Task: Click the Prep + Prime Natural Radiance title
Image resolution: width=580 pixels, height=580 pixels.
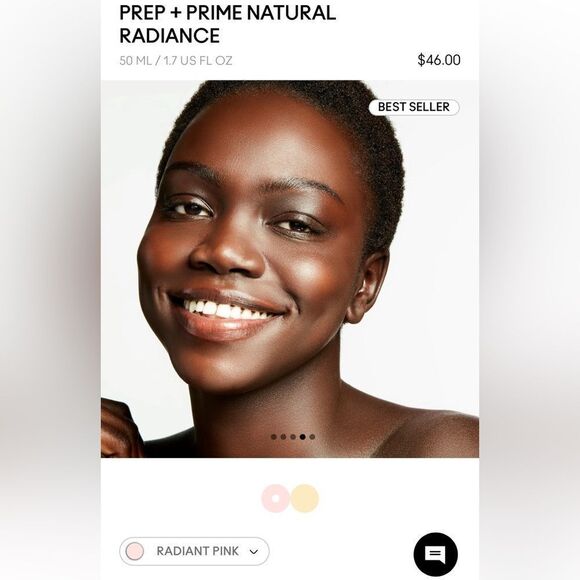Action: (227, 24)
